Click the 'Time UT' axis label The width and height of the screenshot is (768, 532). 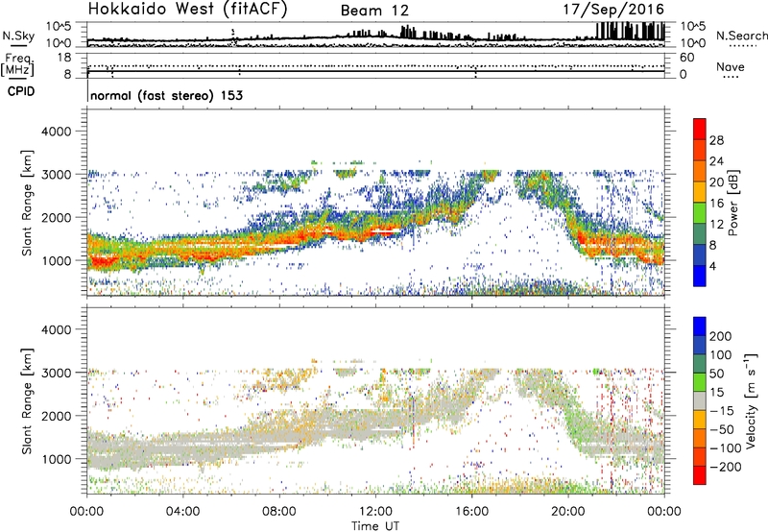(x=375, y=525)
